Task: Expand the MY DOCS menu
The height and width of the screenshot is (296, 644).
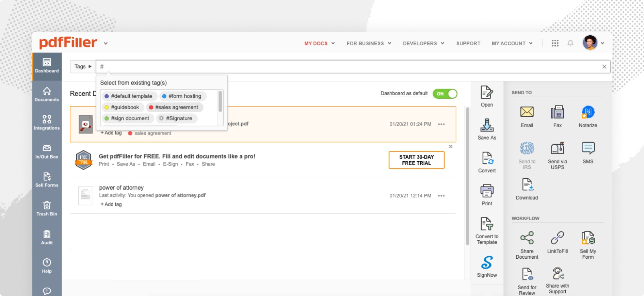Action: (320, 43)
